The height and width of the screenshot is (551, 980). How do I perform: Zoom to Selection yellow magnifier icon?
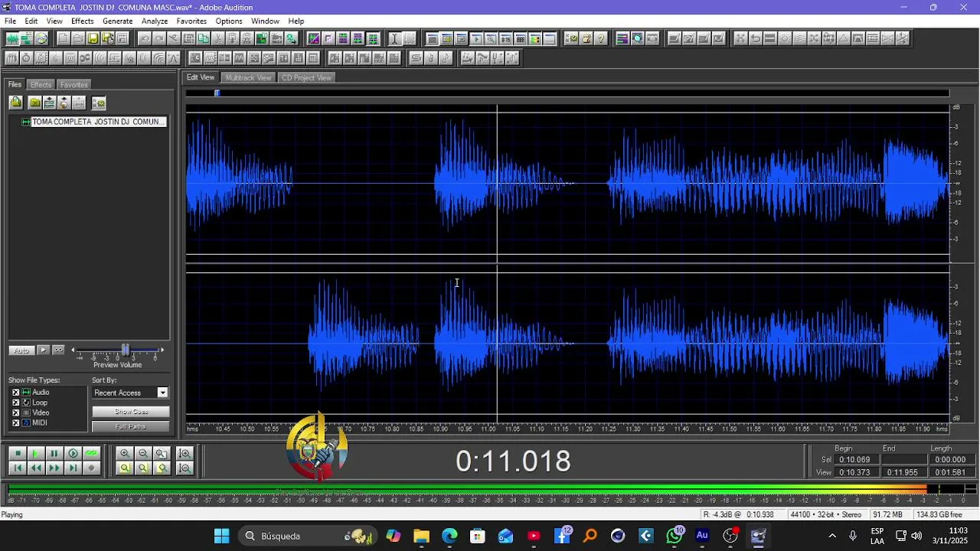coord(125,468)
